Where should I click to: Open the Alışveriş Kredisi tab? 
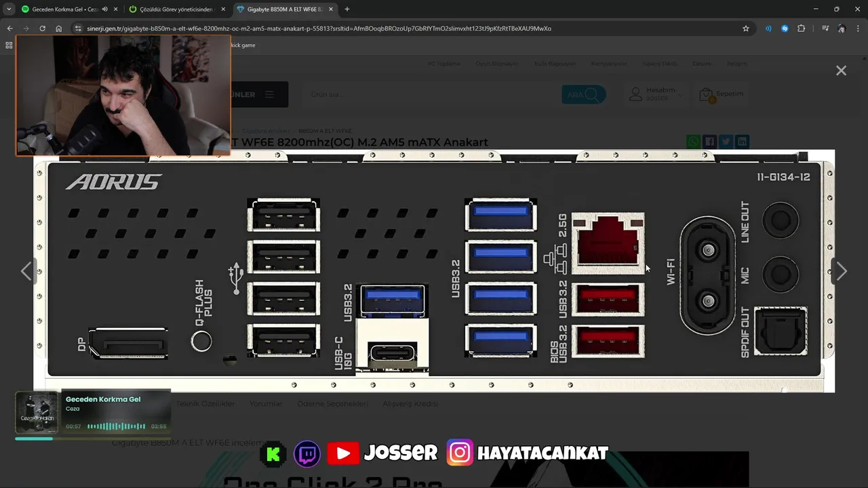410,403
